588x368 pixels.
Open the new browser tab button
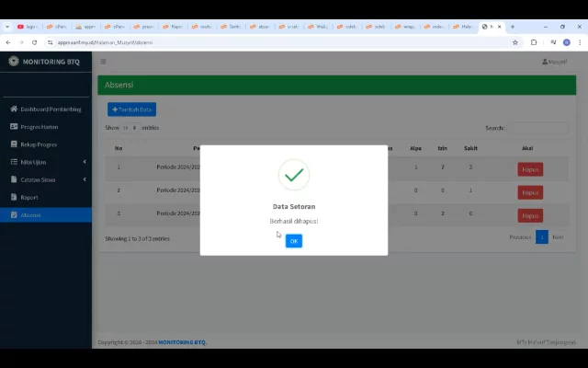pyautogui.click(x=513, y=27)
